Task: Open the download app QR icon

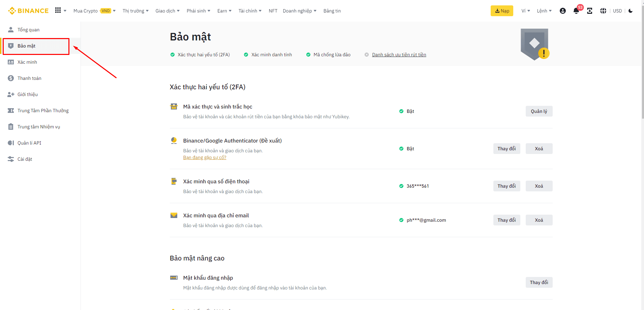Action: coord(589,11)
